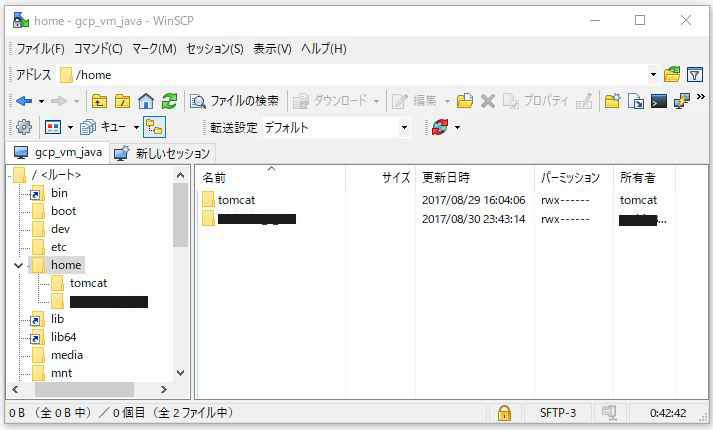The width and height of the screenshot is (713, 430).
Task: Click the rename icon after プロパティ
Action: [584, 101]
